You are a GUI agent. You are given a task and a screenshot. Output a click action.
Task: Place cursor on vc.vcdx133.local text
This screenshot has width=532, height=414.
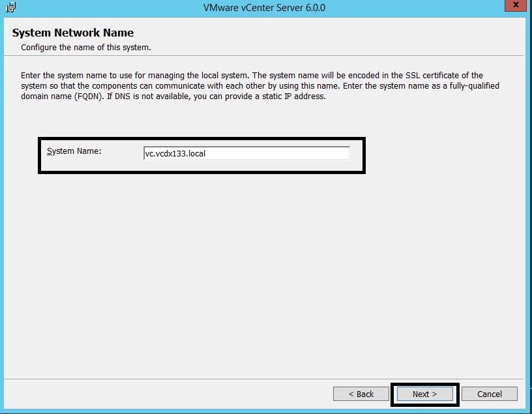[x=175, y=154]
